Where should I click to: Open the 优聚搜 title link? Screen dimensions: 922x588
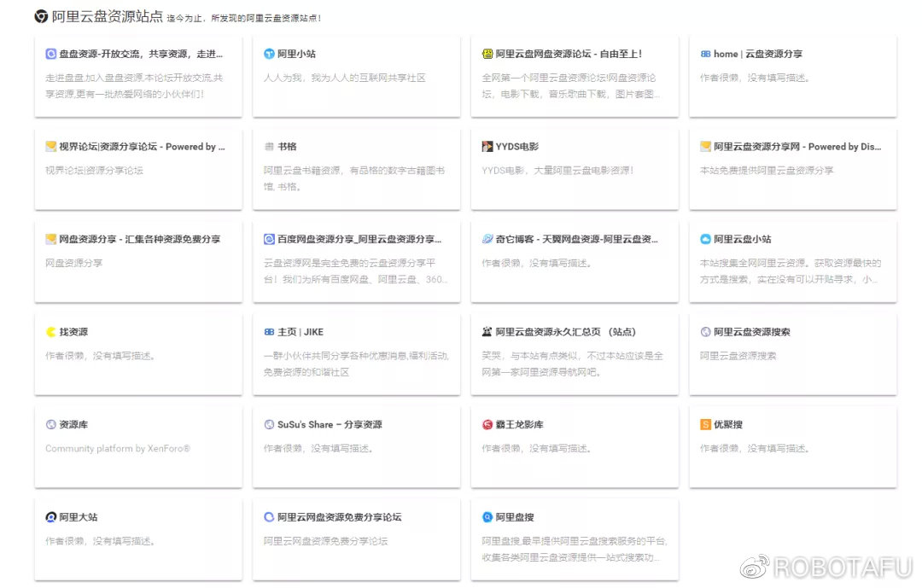[728, 424]
